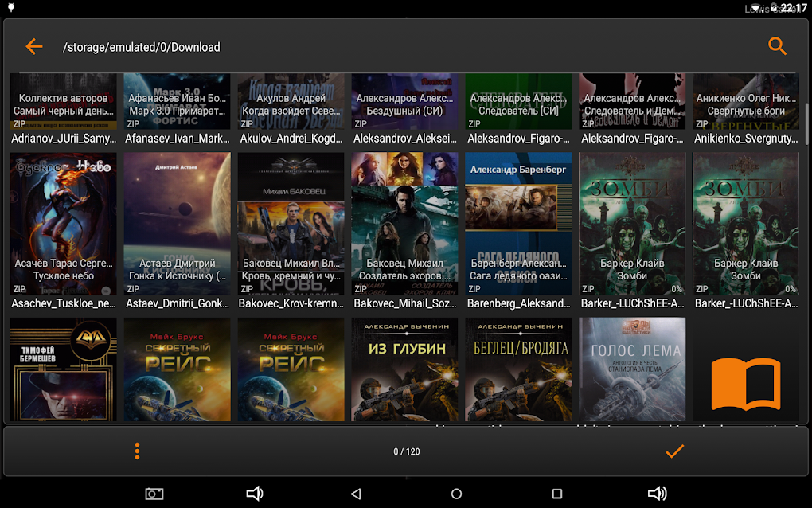Open search with the magnifier icon
The image size is (812, 508).
777,46
